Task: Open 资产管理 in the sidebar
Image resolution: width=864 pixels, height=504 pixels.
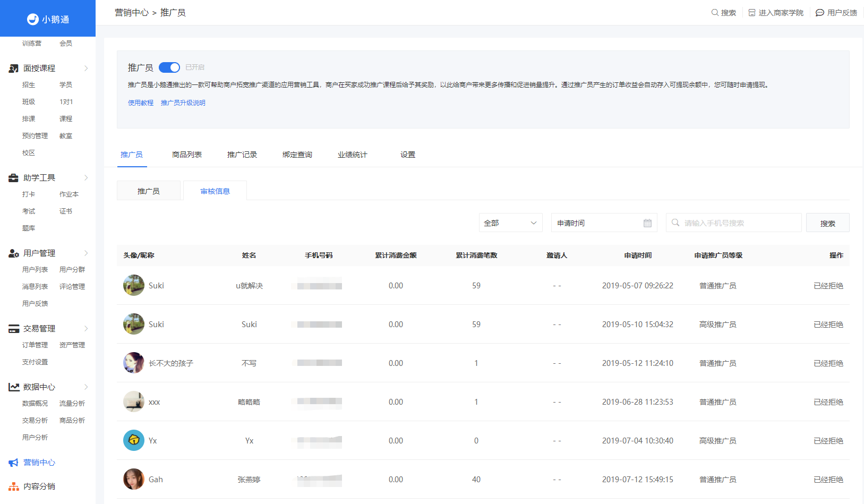Action: point(72,345)
